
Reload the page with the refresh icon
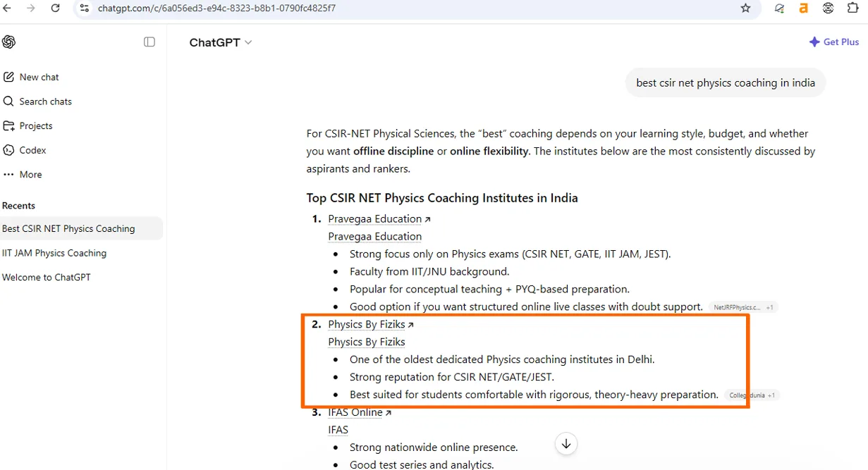56,8
